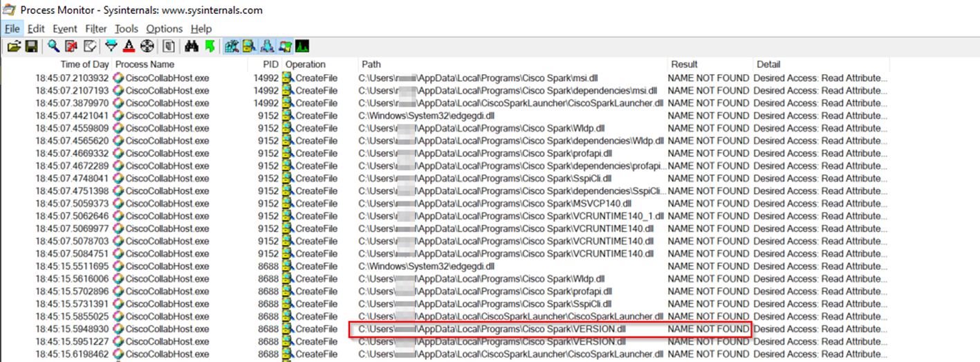980x362 pixels.
Task: Open the Filter menu
Action: point(96,28)
